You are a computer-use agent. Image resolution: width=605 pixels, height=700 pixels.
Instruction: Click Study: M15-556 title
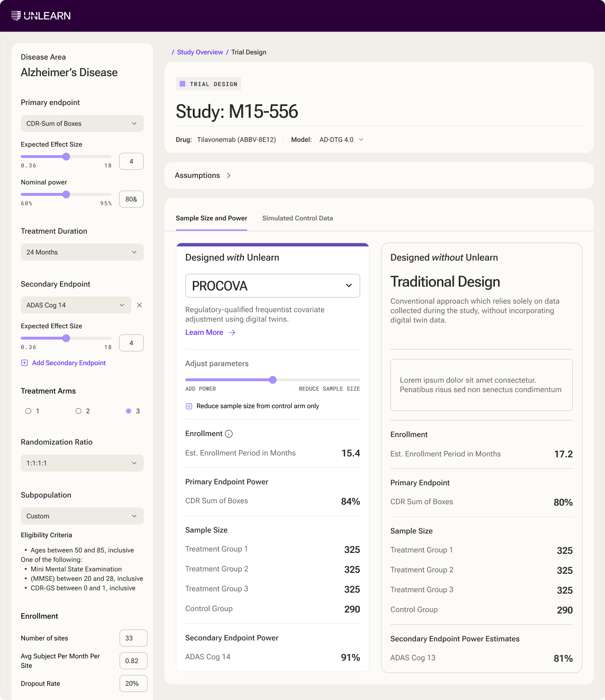[237, 112]
